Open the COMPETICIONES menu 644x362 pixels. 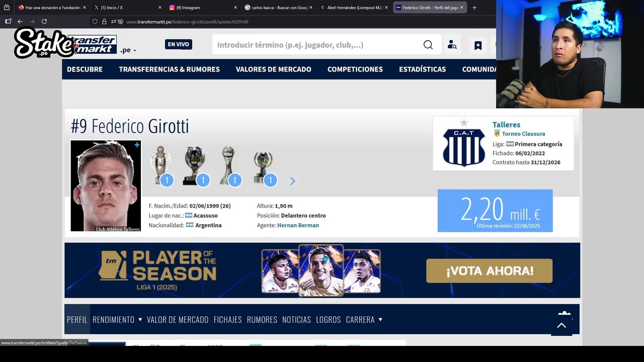tap(355, 69)
